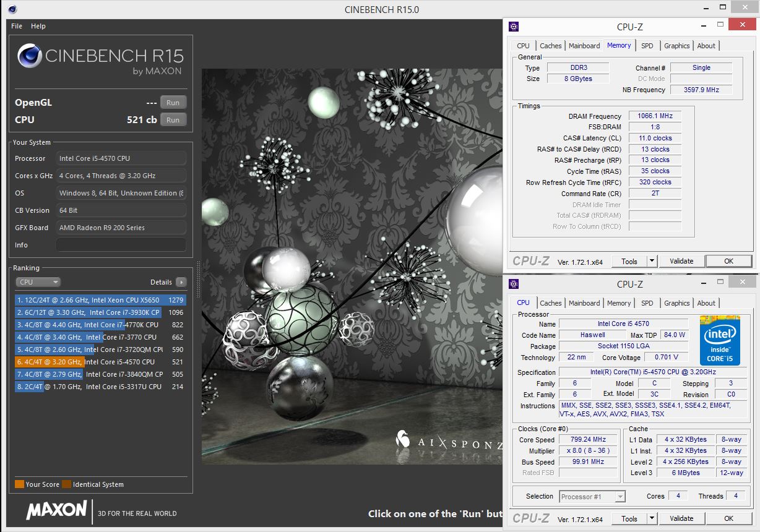This screenshot has width=760, height=532.
Task: Click Validate in the lower CPU-Z window
Action: click(681, 518)
